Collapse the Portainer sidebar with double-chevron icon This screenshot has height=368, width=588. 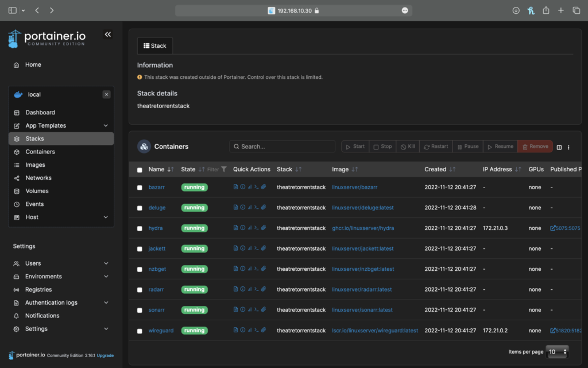tap(107, 34)
